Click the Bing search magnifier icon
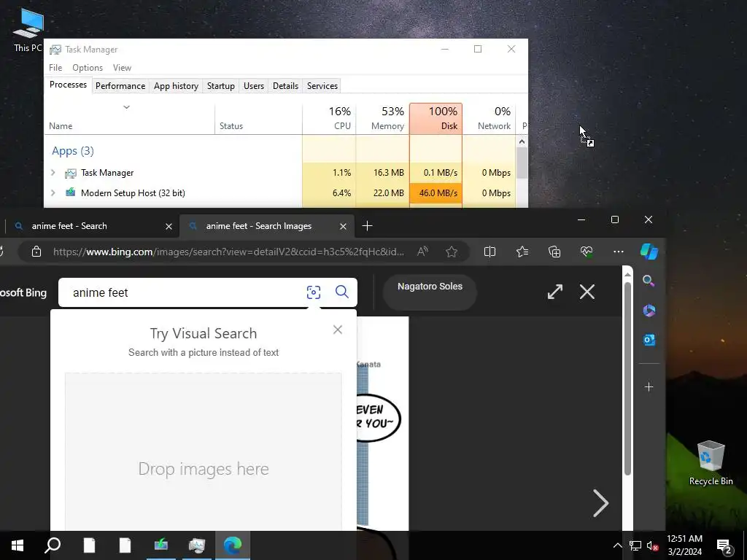 [x=341, y=292]
